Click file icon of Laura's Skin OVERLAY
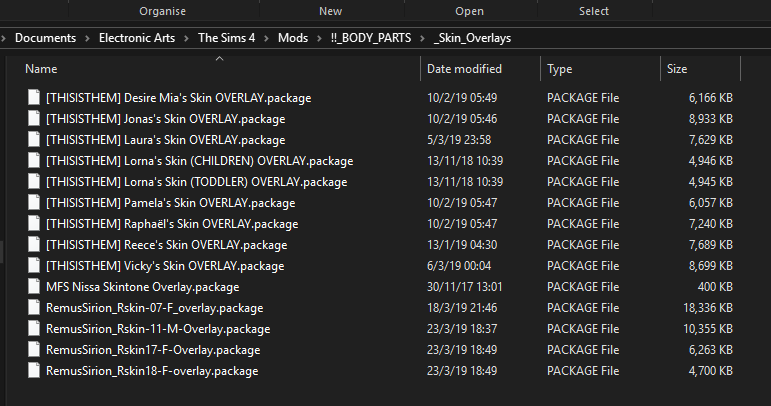Screen dimensions: 771x406 pyautogui.click(x=34, y=140)
